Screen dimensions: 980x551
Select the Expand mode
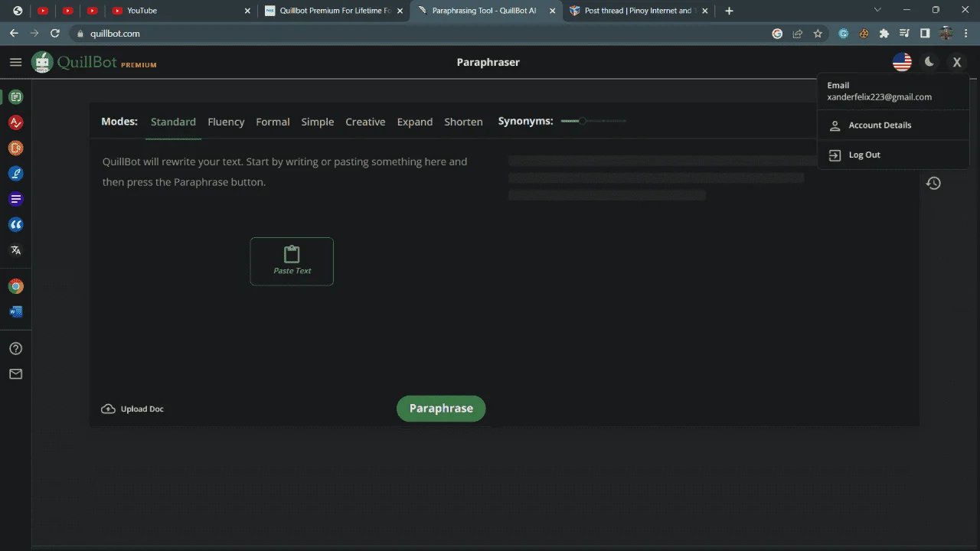pos(415,122)
